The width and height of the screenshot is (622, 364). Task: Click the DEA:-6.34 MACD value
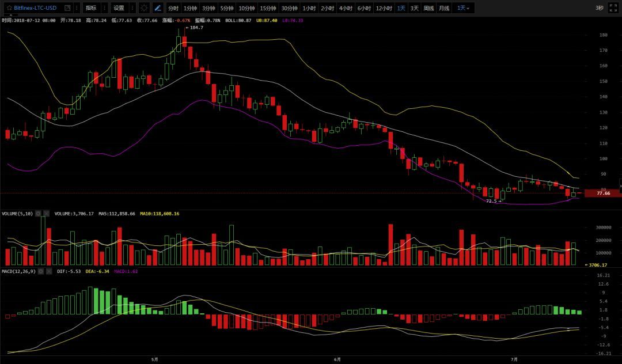(x=97, y=272)
